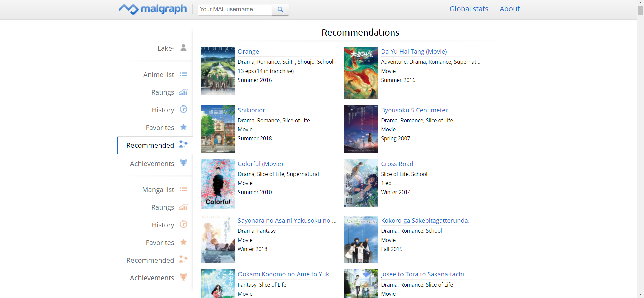The image size is (644, 298).
Task: Click the Cross Road poster thumbnail
Action: tap(361, 183)
